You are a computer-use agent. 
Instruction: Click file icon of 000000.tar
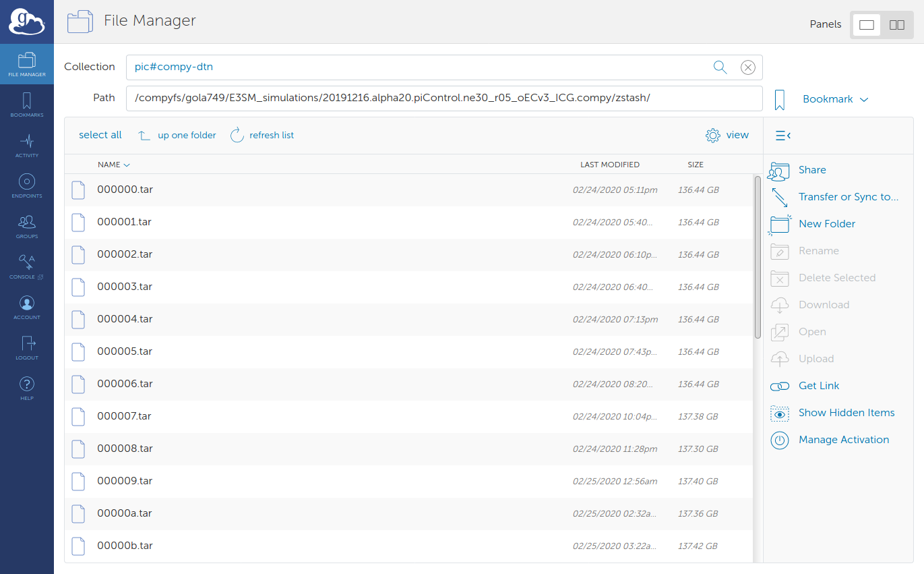pos(78,190)
